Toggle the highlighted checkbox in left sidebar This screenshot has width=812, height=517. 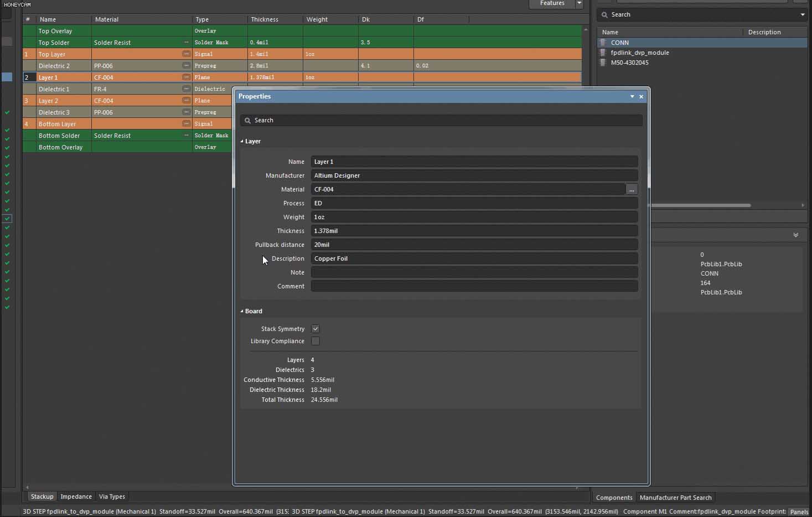coord(7,219)
